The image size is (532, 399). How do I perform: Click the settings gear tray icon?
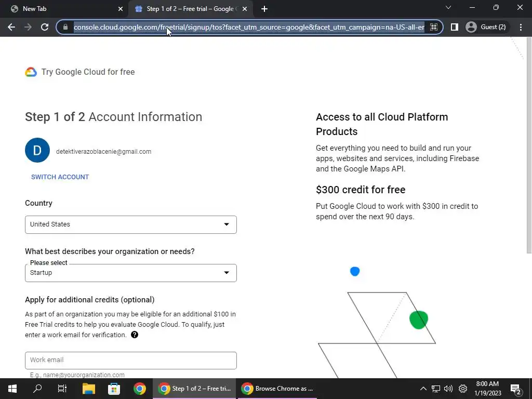pyautogui.click(x=463, y=389)
